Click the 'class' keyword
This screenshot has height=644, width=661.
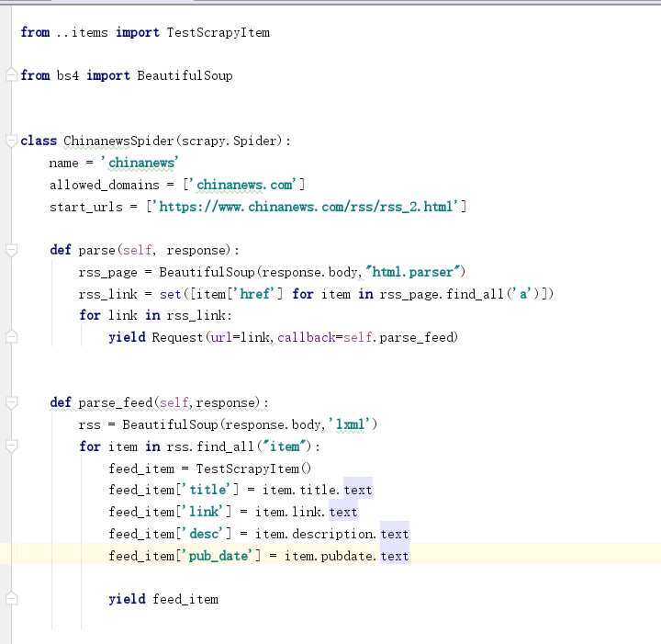[x=39, y=141]
